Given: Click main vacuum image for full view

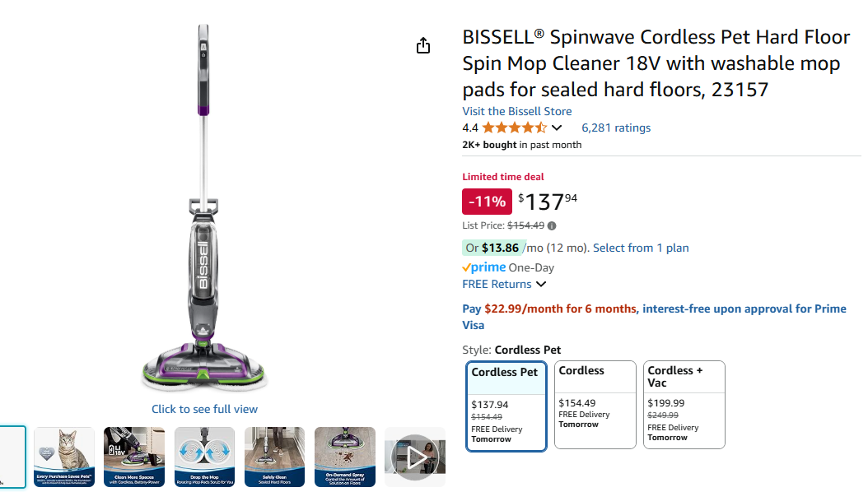Looking at the screenshot, I should click(203, 214).
